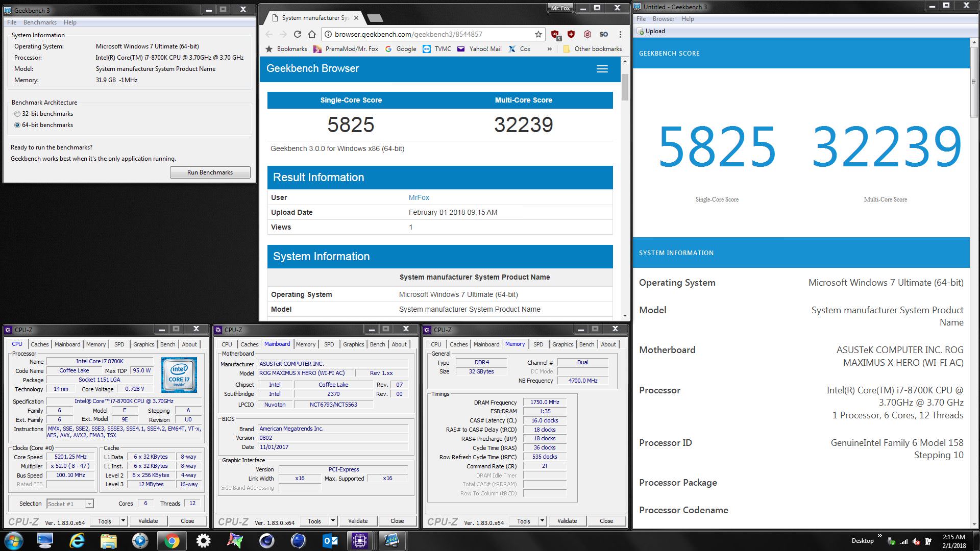Screen dimensions: 980x551
Task: Click the Intel Core i7 logo badge
Action: pos(179,375)
